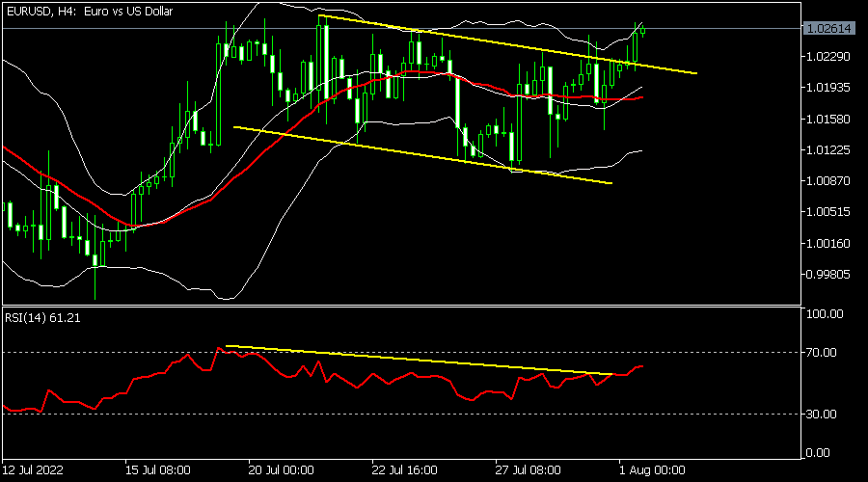This screenshot has width=868, height=482.
Task: Select the current price label 1.02614
Action: click(x=828, y=28)
